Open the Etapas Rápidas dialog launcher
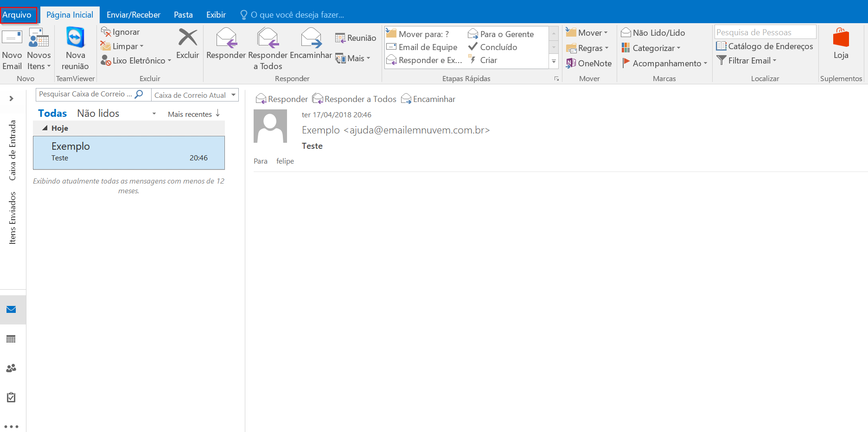 tap(556, 79)
